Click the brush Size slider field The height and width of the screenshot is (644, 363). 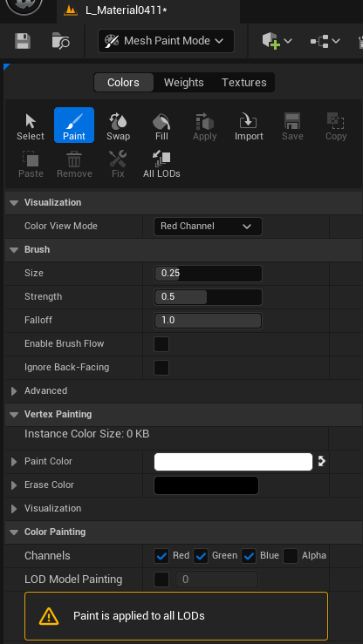pos(208,274)
